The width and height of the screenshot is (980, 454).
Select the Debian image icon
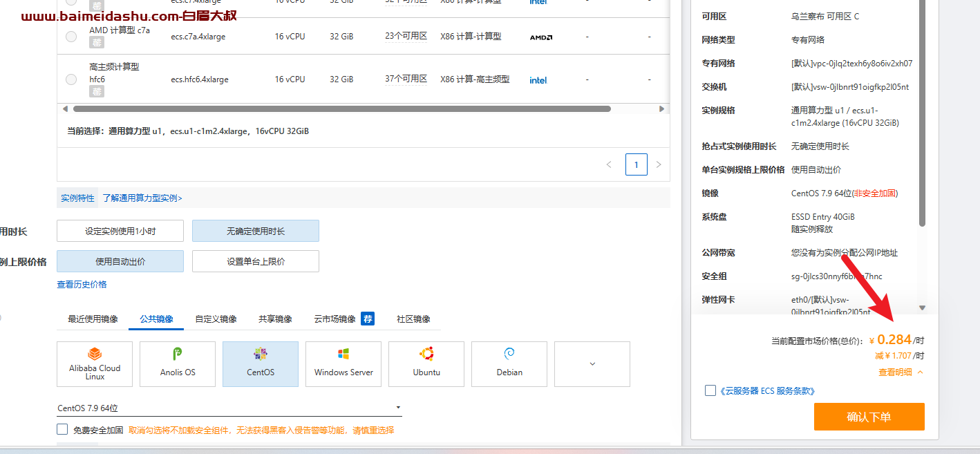point(509,354)
